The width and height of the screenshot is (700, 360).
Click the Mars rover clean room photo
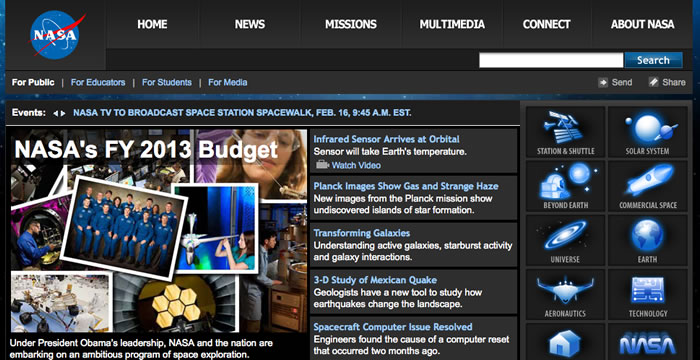pos(61,302)
